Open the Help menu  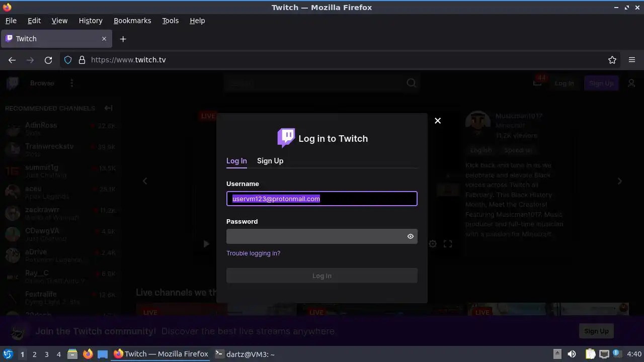[x=197, y=21]
